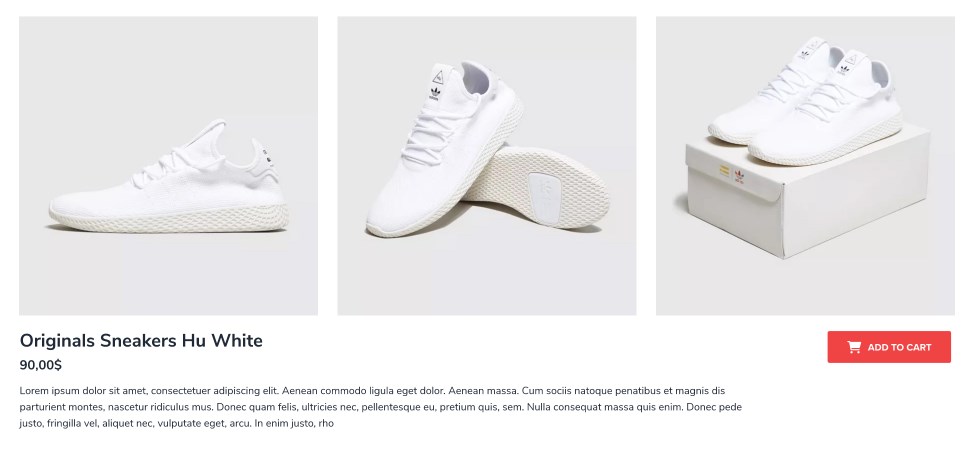This screenshot has height=452, width=971.
Task: Click the red Adidas logo on the shoe box
Action: pyautogui.click(x=738, y=176)
